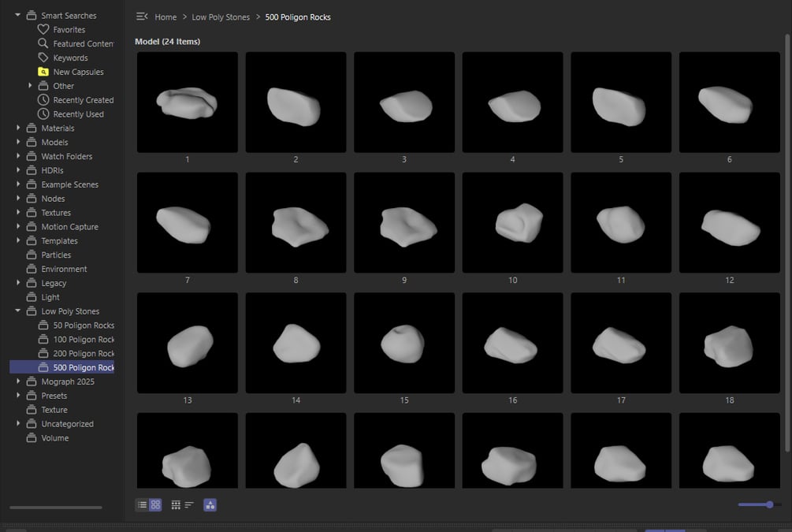Select Materials database icon
The width and height of the screenshot is (792, 532).
(x=32, y=128)
